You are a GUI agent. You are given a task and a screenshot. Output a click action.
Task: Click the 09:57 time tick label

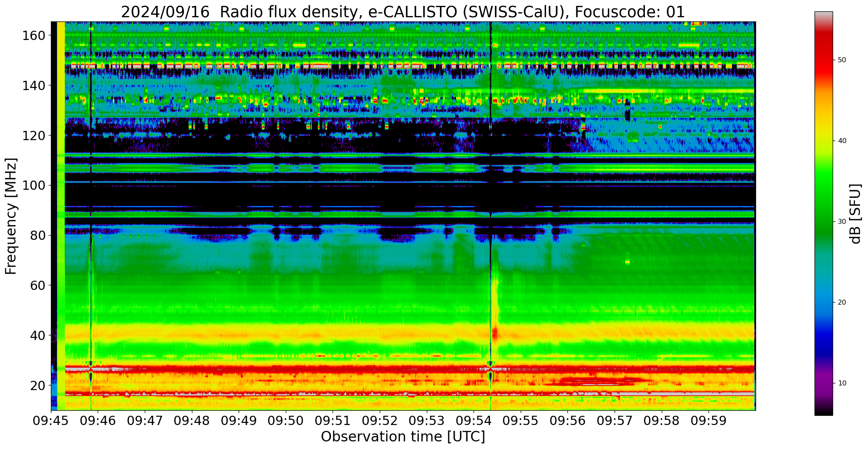(615, 421)
